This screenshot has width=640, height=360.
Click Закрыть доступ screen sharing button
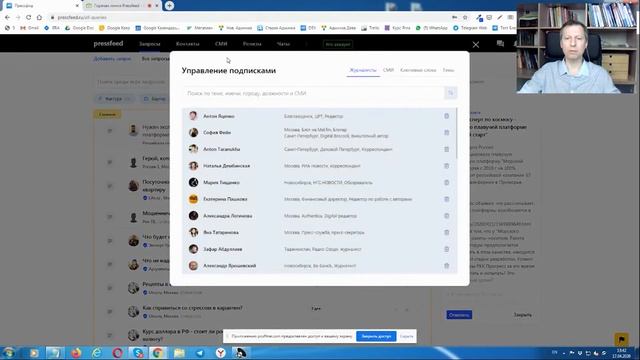[376, 336]
